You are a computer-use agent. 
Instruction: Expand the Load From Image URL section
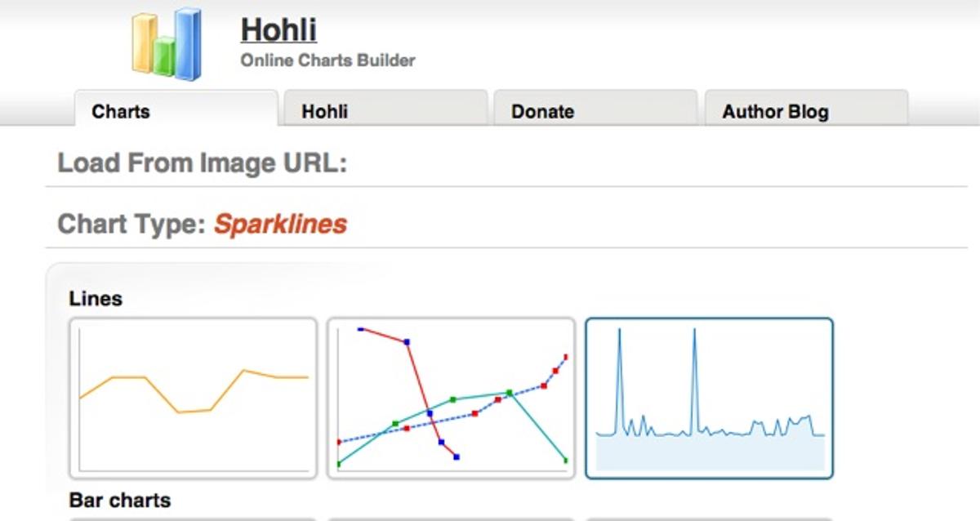pyautogui.click(x=203, y=163)
